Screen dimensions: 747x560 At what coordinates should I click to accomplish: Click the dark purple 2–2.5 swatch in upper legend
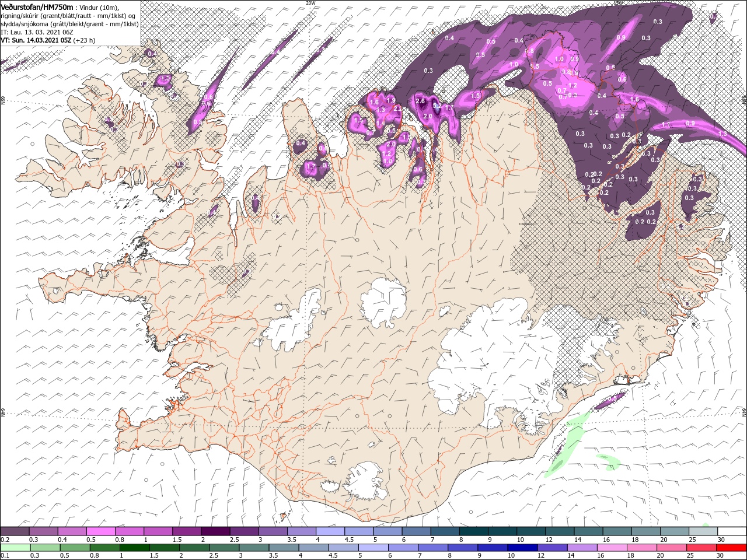pyautogui.click(x=215, y=531)
